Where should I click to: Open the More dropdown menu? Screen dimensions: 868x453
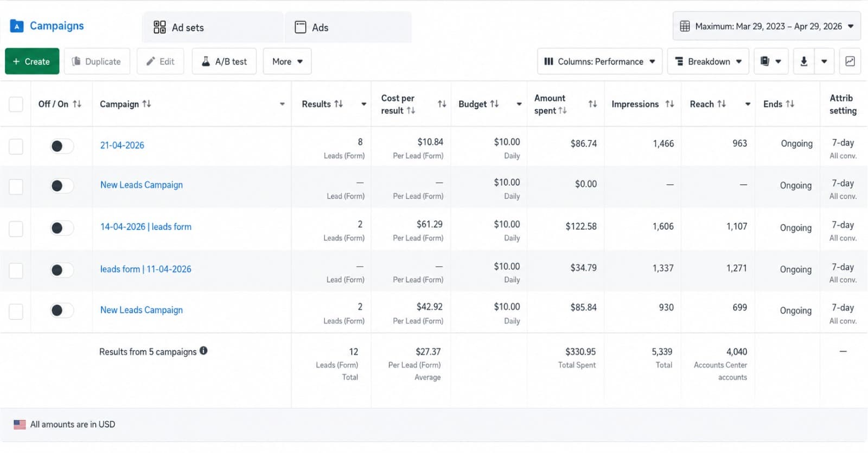coord(287,61)
